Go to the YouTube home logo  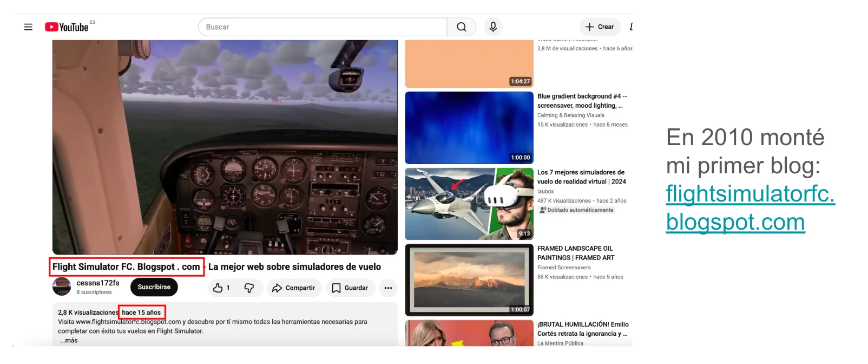pos(67,27)
